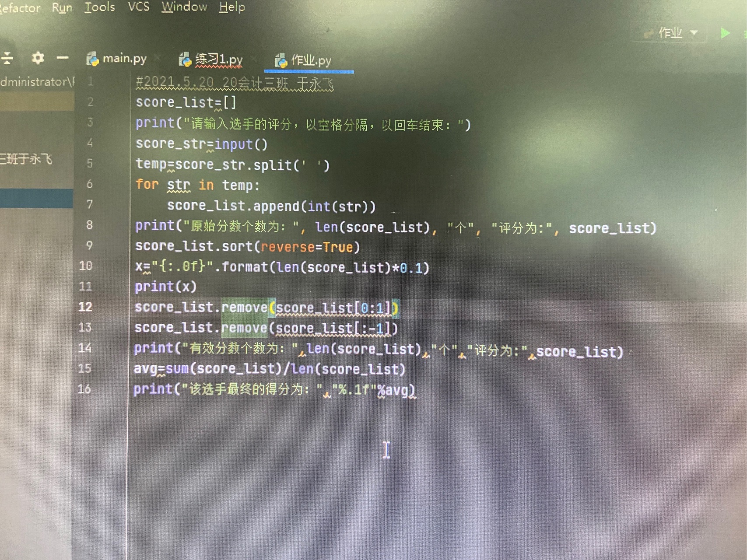Open the 作业 run configuration dropdown
This screenshot has height=560, width=747.
[694, 33]
